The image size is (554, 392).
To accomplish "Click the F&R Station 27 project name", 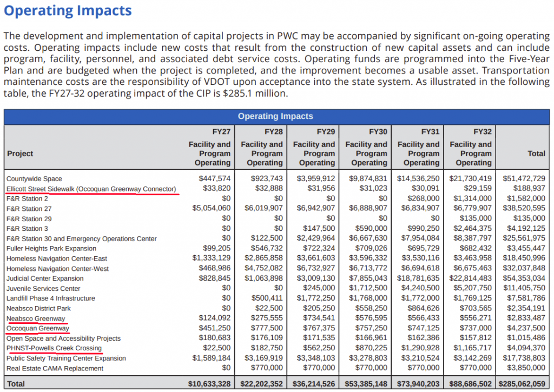I will [x=29, y=209].
